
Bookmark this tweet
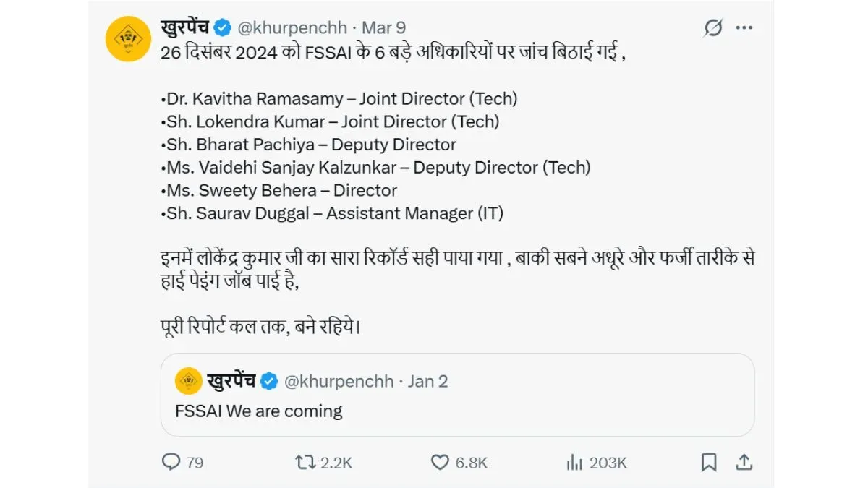709,462
